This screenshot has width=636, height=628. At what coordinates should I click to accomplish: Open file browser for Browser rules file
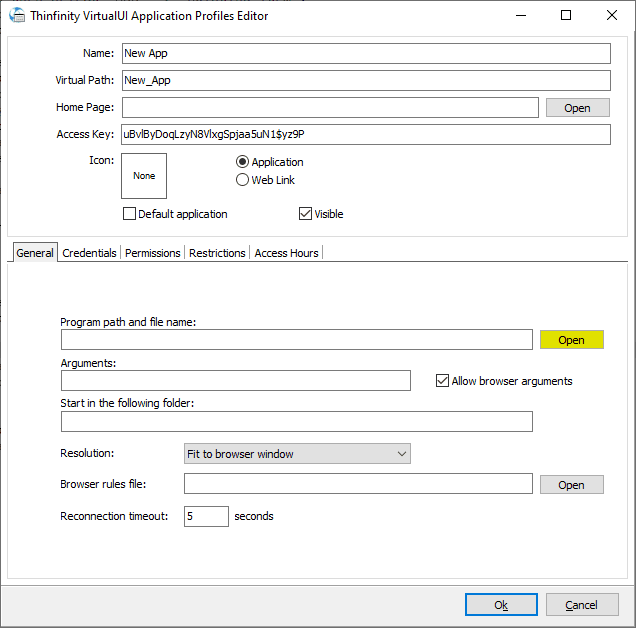tap(572, 485)
